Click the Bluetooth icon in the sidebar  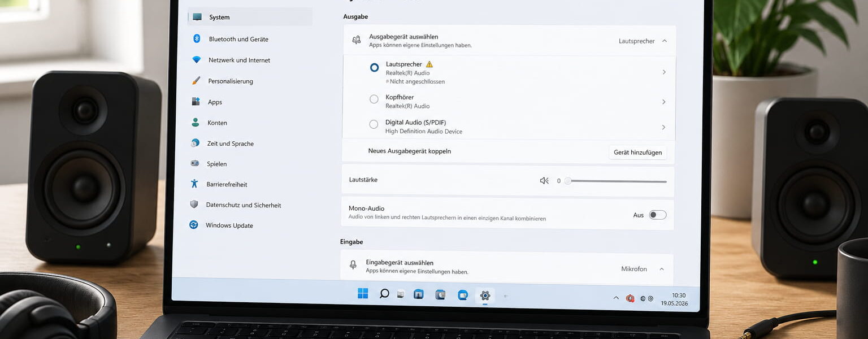pyautogui.click(x=197, y=38)
